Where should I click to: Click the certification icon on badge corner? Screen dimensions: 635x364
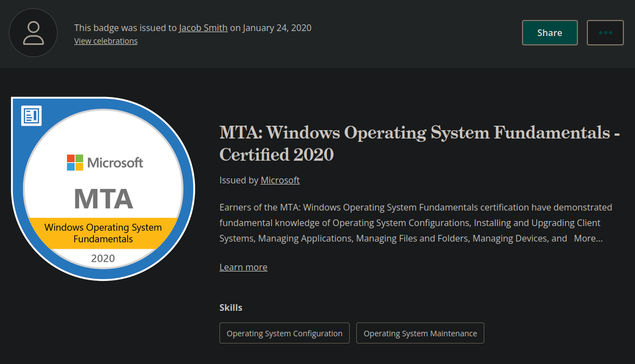click(x=31, y=116)
